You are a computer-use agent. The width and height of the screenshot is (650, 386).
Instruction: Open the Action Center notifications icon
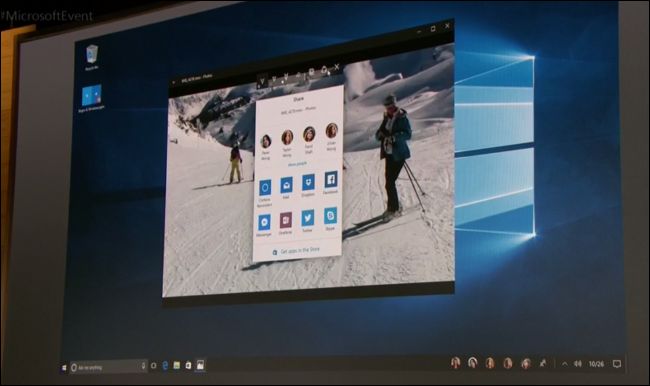(x=617, y=364)
